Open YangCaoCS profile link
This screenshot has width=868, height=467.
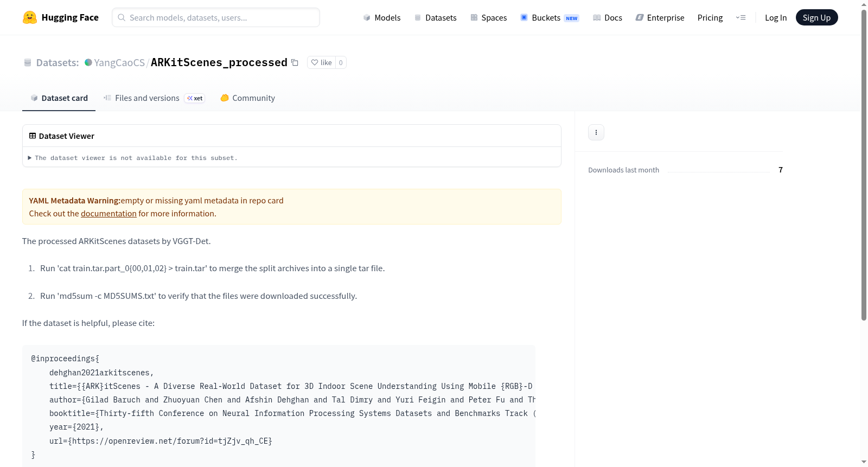coord(119,62)
